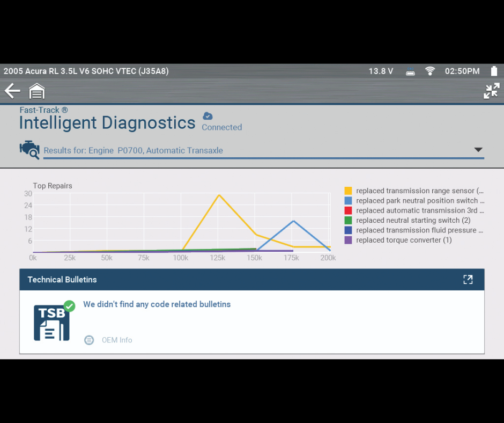The width and height of the screenshot is (504, 423).
Task: Tap the vehicle connection status icon
Action: [410, 71]
